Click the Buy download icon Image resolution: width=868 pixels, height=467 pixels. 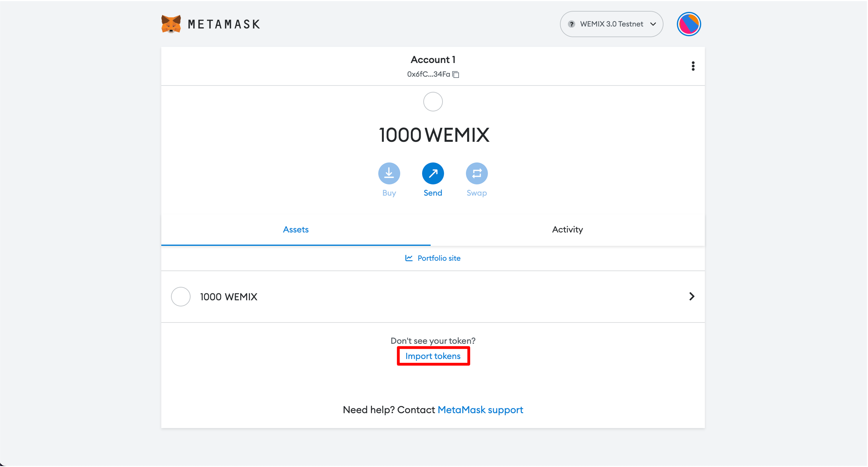tap(389, 173)
